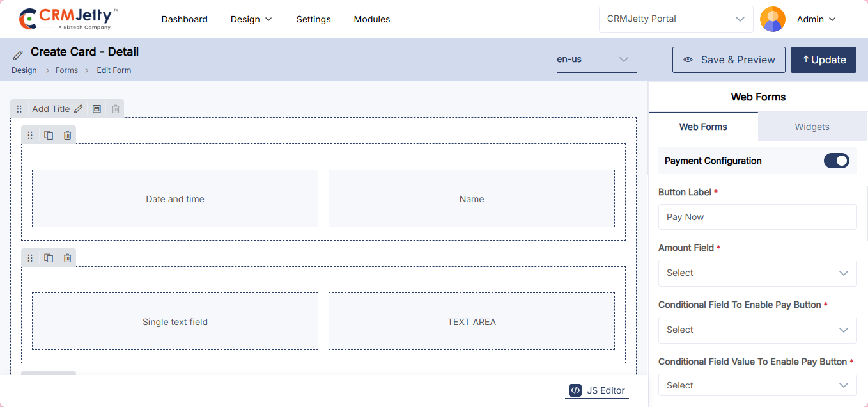The width and height of the screenshot is (868, 407).
Task: Click the Save & Preview button
Action: pyautogui.click(x=729, y=60)
